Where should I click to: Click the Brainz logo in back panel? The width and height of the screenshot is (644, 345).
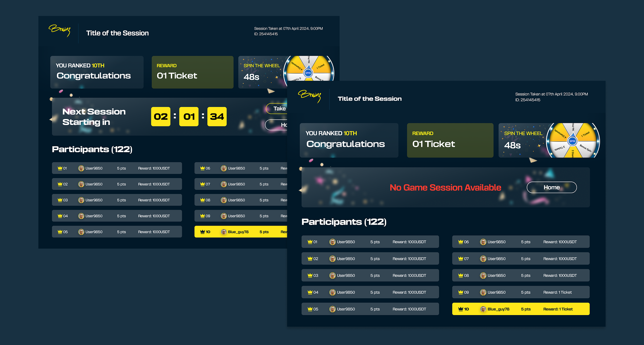(x=60, y=30)
